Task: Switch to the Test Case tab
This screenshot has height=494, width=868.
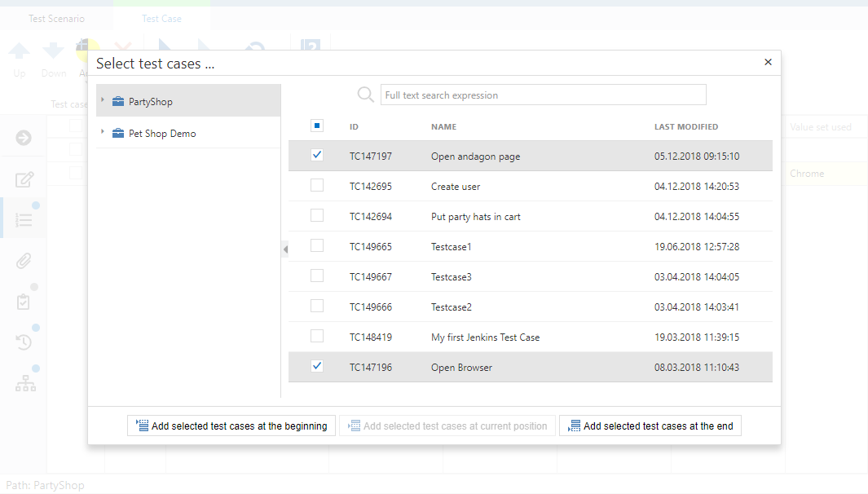Action: pyautogui.click(x=161, y=19)
